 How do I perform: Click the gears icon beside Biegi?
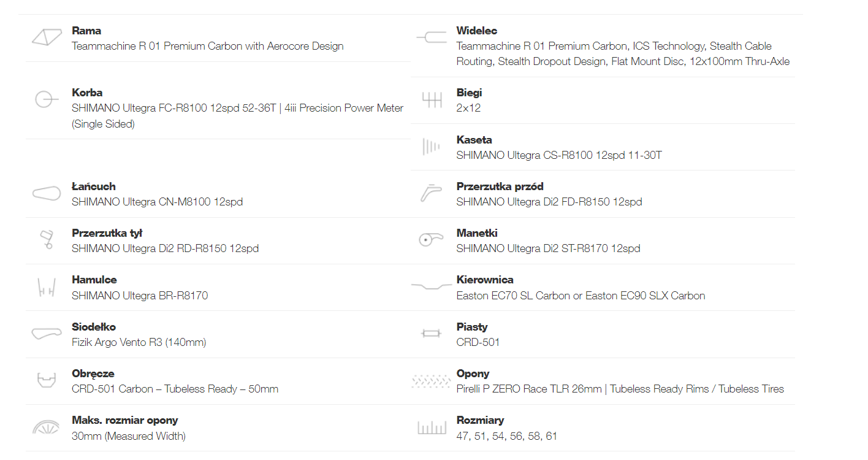tap(432, 99)
